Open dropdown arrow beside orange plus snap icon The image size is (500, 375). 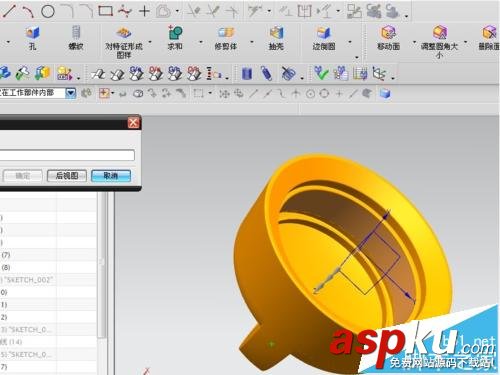[x=113, y=93]
